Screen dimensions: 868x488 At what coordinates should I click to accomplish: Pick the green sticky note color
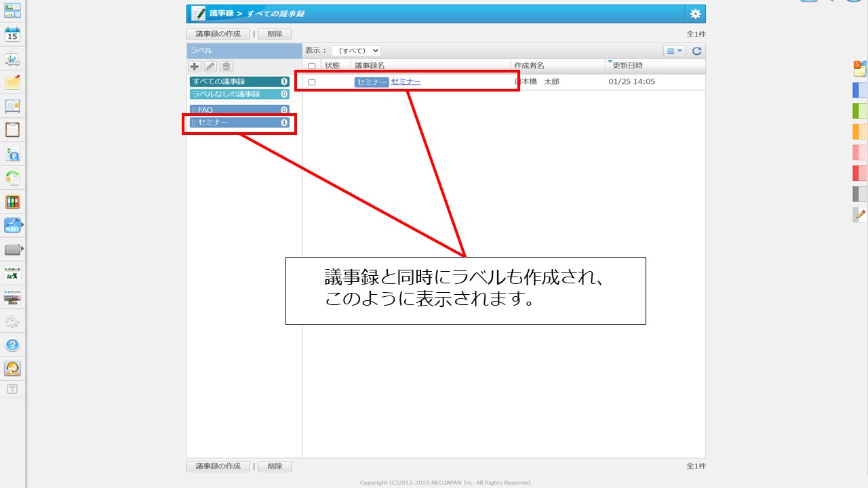pyautogui.click(x=859, y=111)
